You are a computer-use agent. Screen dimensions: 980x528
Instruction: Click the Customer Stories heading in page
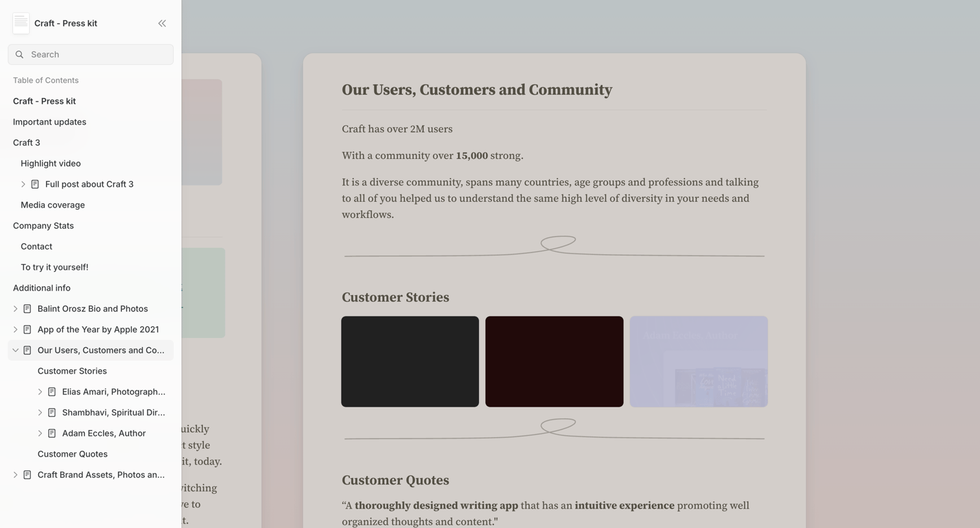395,298
